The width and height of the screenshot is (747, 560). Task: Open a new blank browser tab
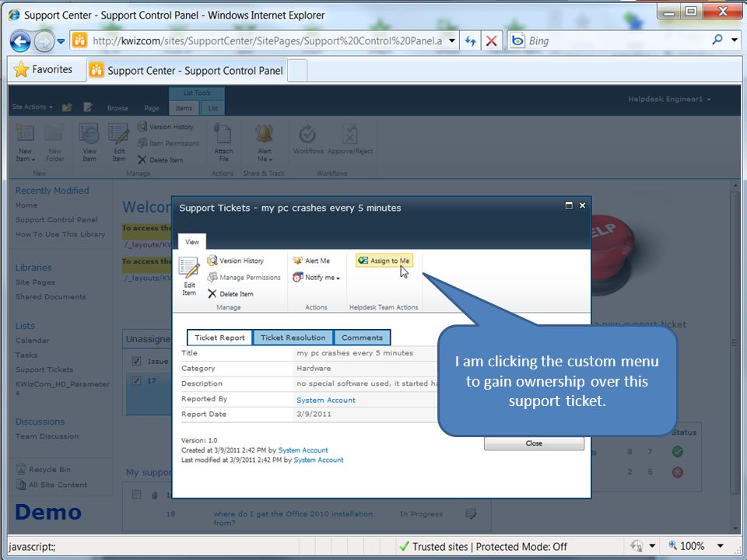pyautogui.click(x=297, y=71)
